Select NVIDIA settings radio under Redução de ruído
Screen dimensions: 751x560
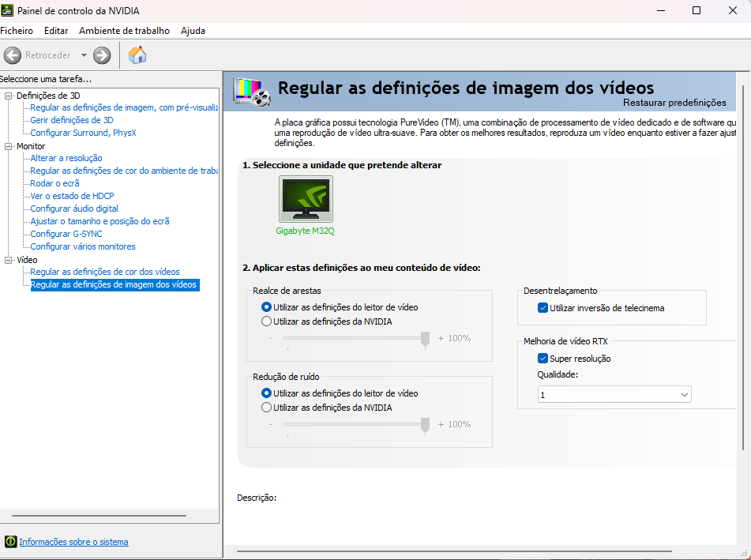point(267,406)
